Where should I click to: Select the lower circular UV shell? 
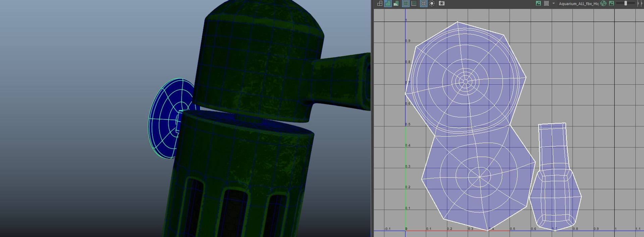479,177
